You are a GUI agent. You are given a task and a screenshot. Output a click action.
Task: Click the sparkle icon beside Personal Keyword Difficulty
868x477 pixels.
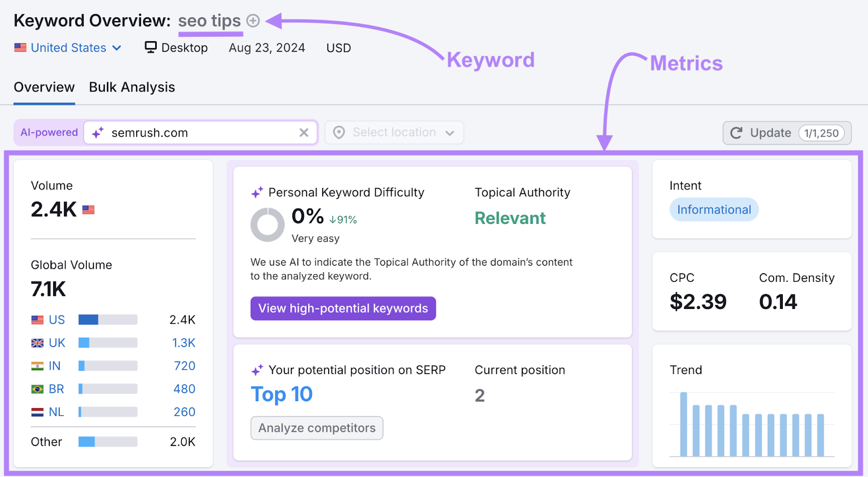point(257,192)
